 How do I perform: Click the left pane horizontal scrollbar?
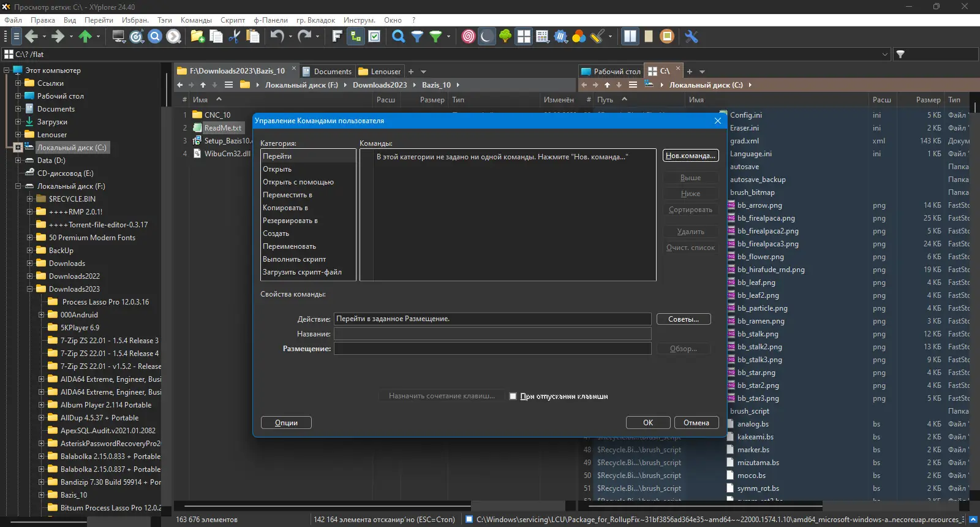[325, 506]
